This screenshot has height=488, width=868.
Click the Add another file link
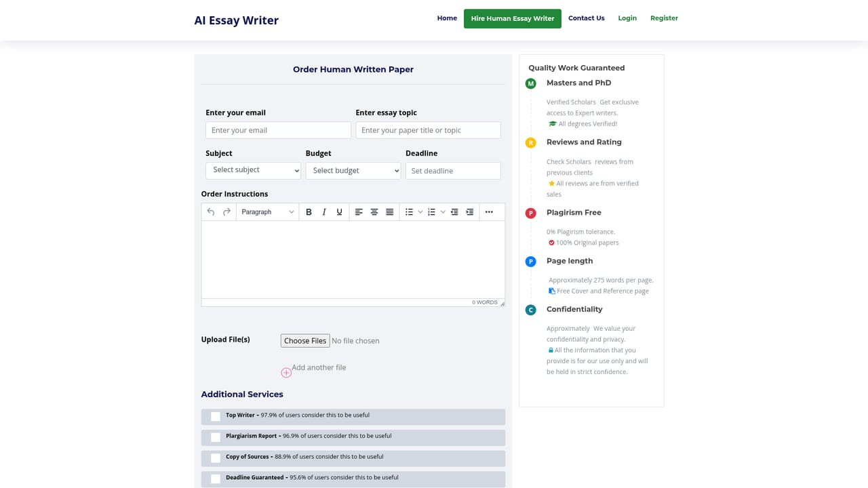click(319, 367)
